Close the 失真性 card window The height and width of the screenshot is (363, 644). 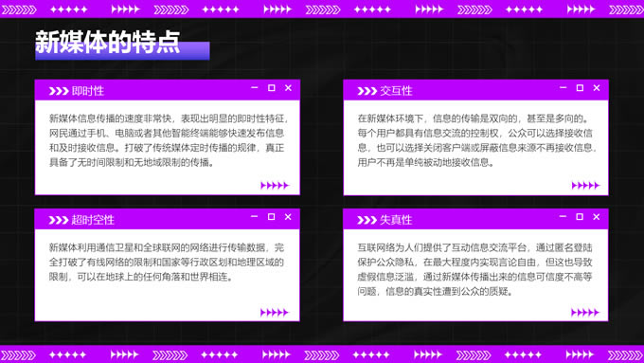[597, 217]
